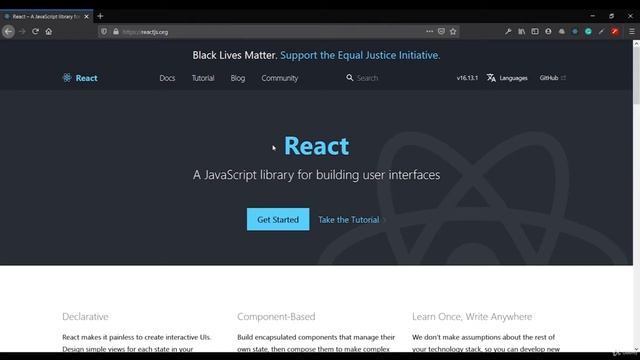640x360 pixels.
Task: Go back with the browser back arrow
Action: tap(8, 31)
